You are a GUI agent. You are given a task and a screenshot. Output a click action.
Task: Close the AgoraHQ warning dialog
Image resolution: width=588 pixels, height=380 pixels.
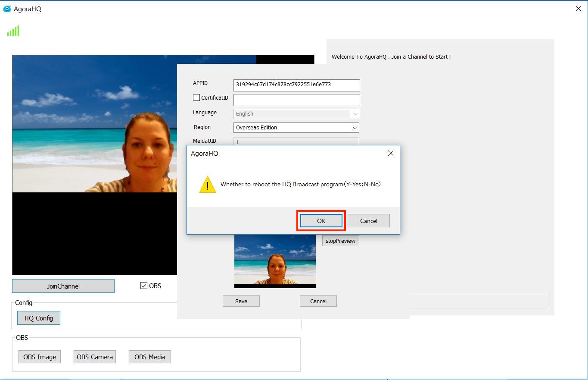(391, 153)
